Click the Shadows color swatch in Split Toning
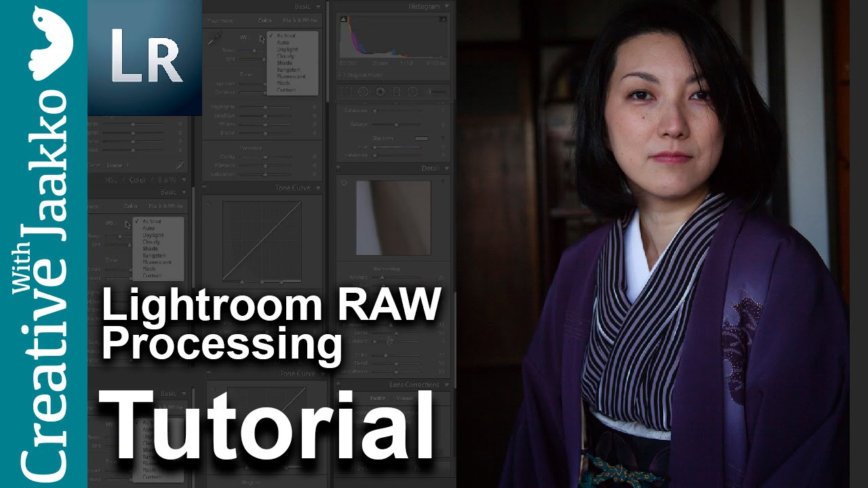The width and height of the screenshot is (868, 488). tap(421, 138)
